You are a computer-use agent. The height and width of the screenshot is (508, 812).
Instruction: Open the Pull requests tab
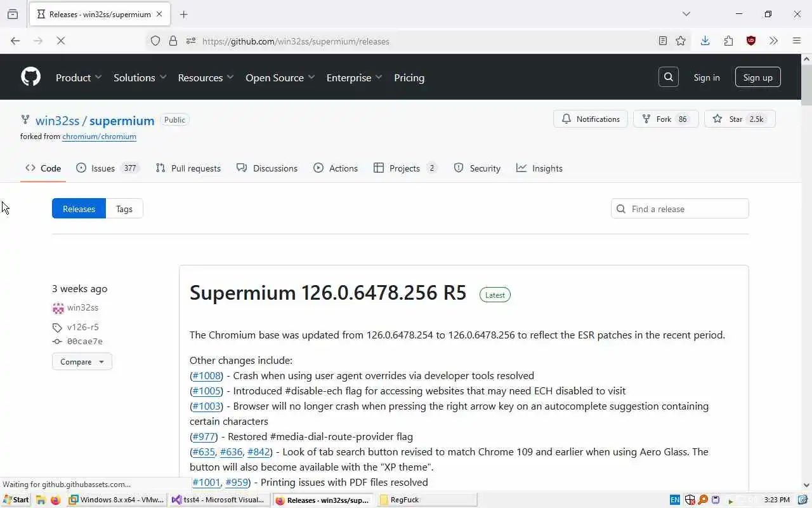[188, 168]
